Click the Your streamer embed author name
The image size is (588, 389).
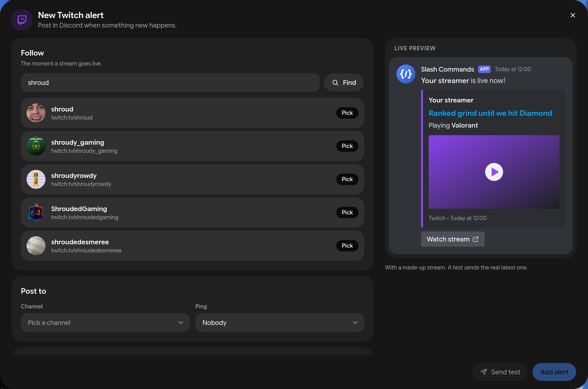pyautogui.click(x=451, y=100)
